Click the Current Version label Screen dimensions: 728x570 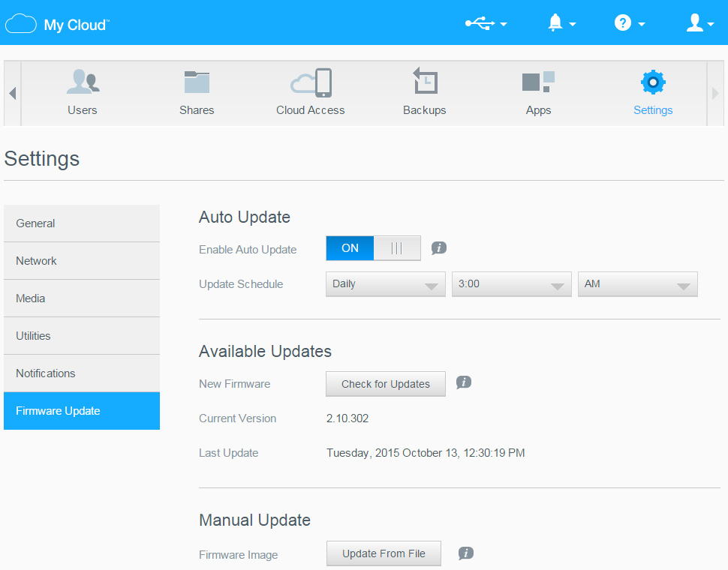[238, 418]
